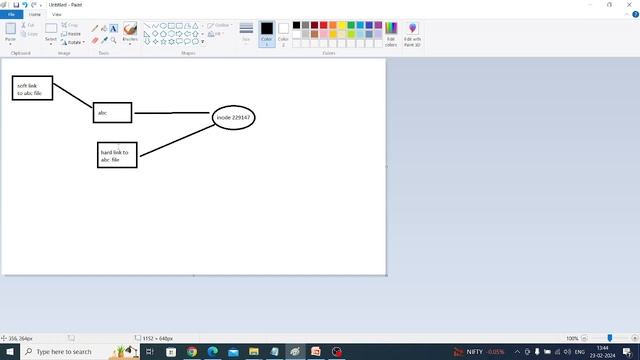Click the zoom in plus button
The width and height of the screenshot is (640, 360).
pos(634,338)
